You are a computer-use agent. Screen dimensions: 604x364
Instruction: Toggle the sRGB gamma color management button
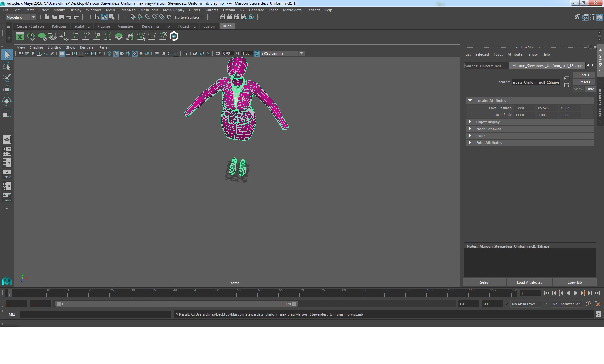(257, 53)
